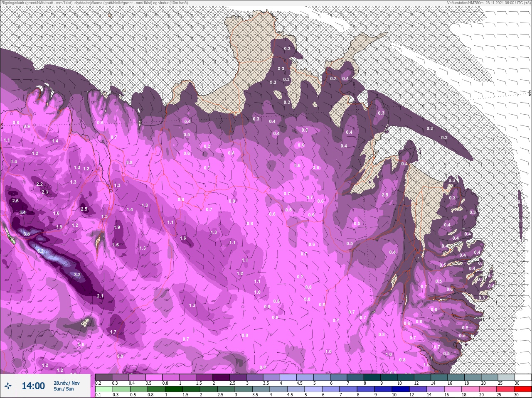The width and height of the screenshot is (532, 398).
Task: Click the 2.3 precipitation value on the map
Action: pos(45,192)
